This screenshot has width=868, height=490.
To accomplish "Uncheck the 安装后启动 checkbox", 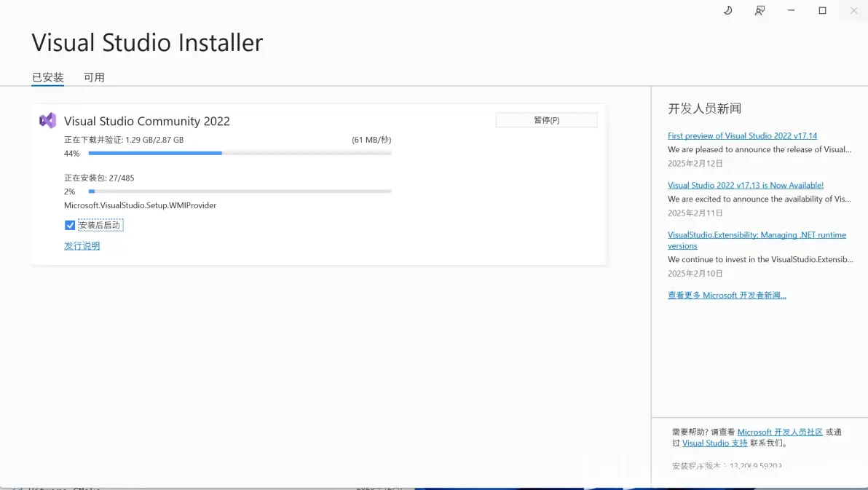I will click(x=70, y=226).
